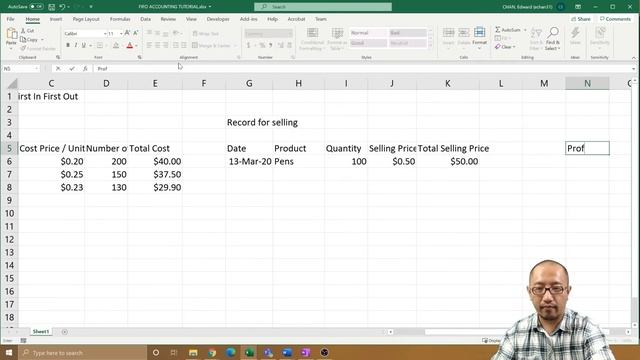Click the Comments button
This screenshot has height=360, width=640.
[615, 19]
